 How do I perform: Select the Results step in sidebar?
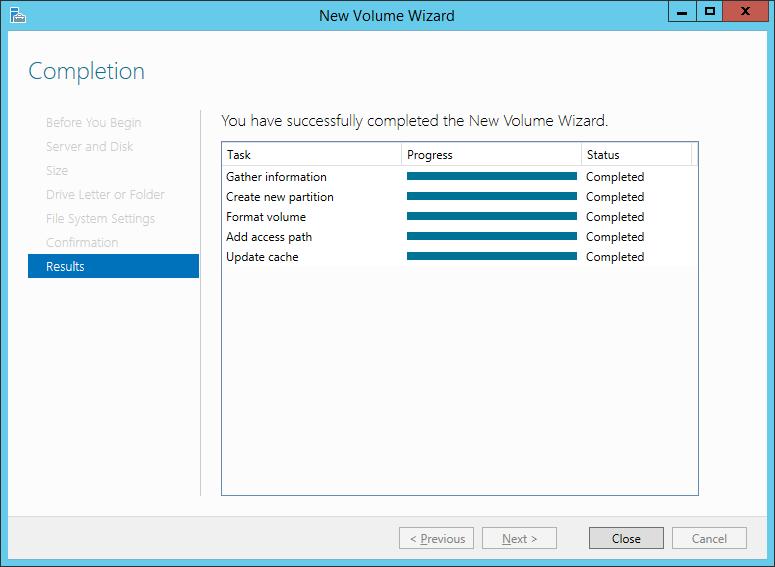tap(114, 266)
